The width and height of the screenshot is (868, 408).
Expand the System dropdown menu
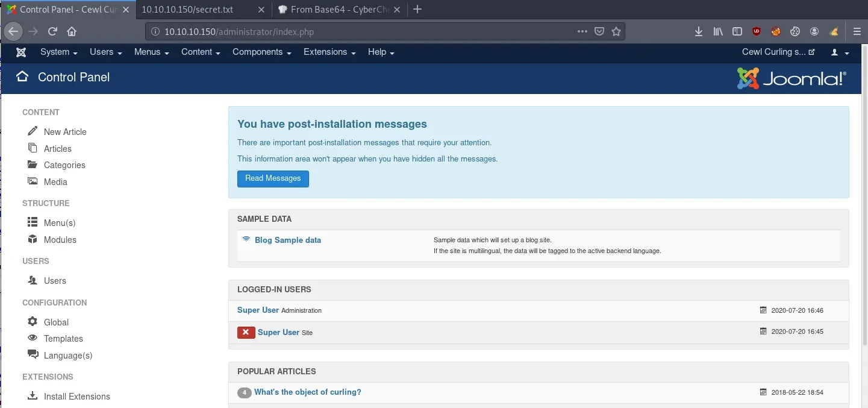coord(58,52)
